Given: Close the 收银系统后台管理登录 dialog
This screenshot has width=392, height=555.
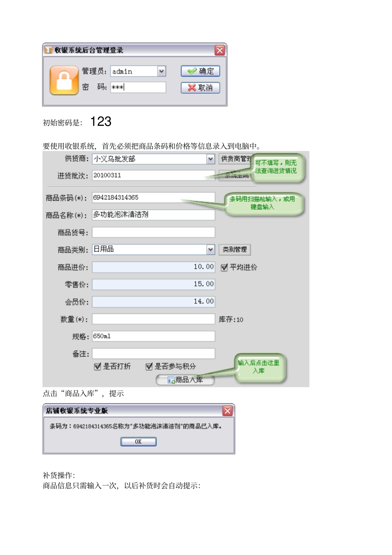Looking at the screenshot, I should pos(220,50).
